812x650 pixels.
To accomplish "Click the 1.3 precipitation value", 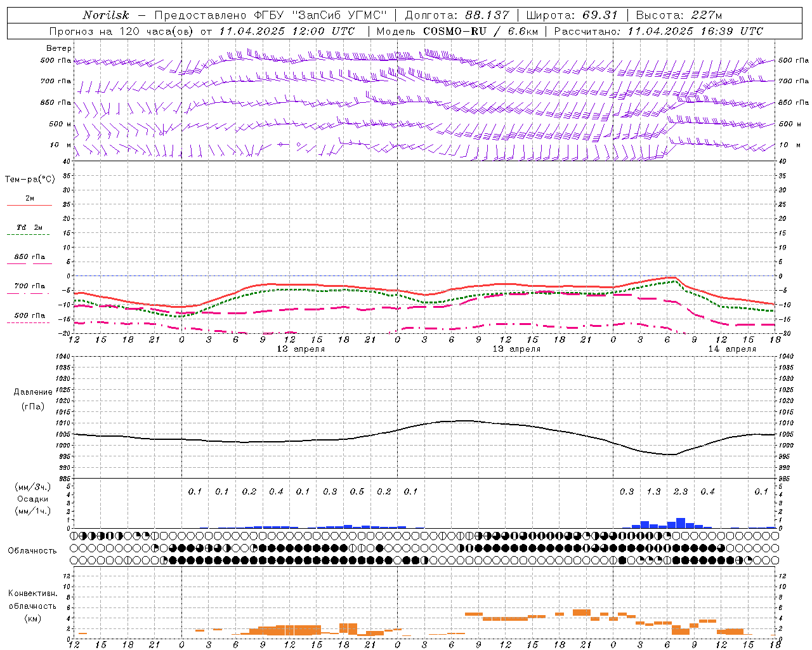I will pyautogui.click(x=653, y=491).
